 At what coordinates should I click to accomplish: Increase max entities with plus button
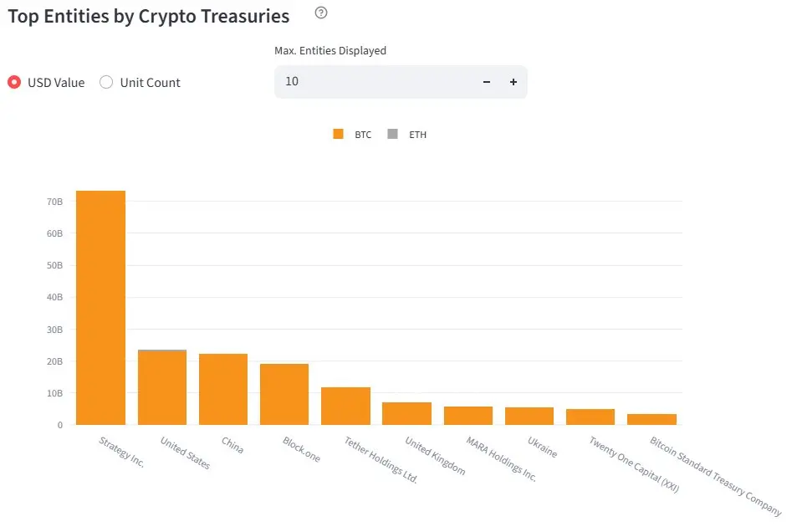513,82
